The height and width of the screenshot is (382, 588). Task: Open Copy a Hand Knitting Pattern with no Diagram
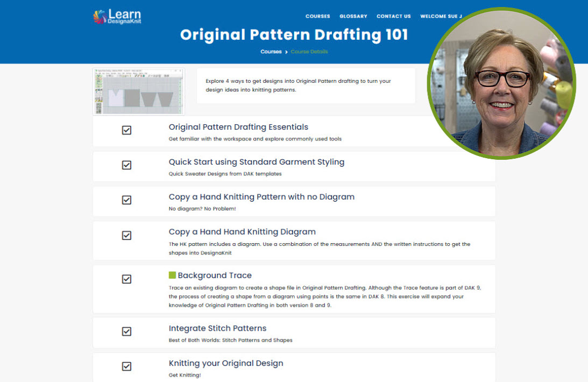tap(261, 197)
